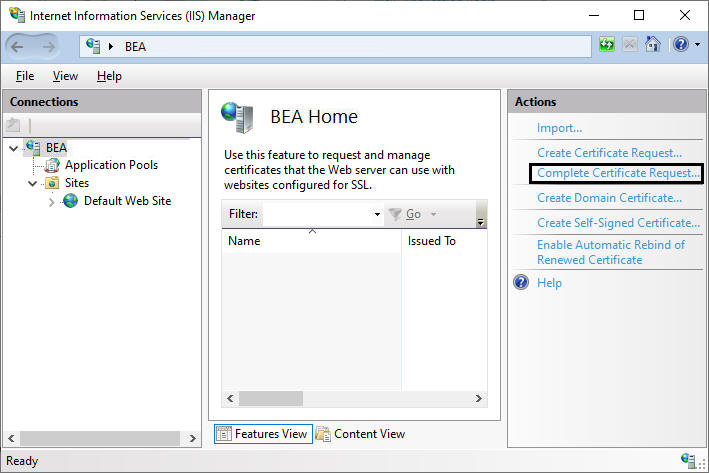This screenshot has height=473, width=709.
Task: Click the status bar server icon
Action: tap(688, 461)
